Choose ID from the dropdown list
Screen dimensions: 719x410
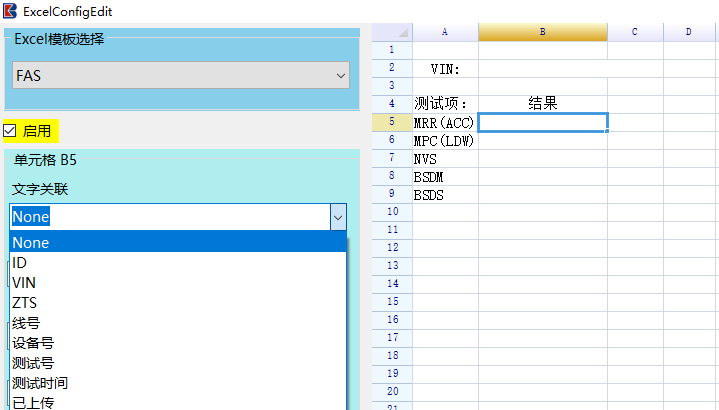point(178,263)
